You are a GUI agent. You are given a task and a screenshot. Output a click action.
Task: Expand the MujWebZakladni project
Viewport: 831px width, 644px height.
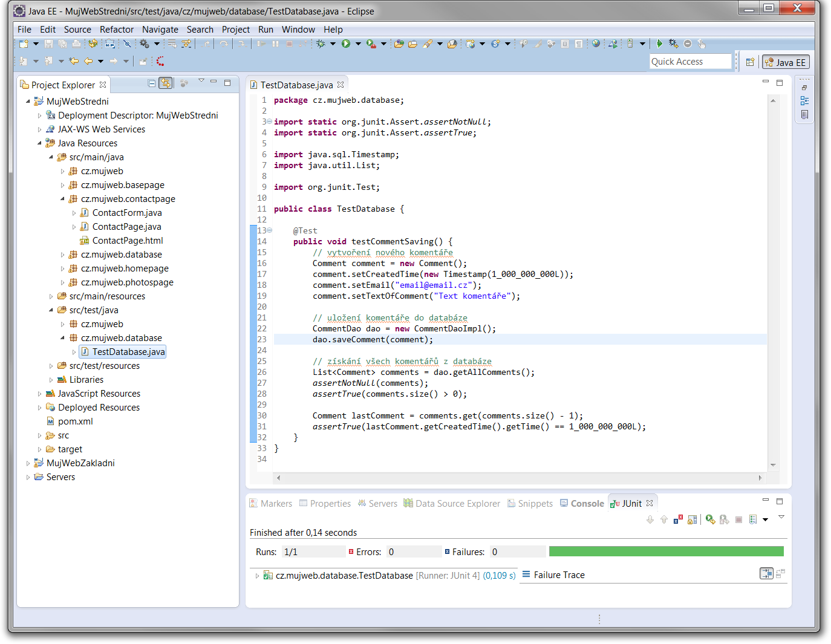click(x=28, y=463)
